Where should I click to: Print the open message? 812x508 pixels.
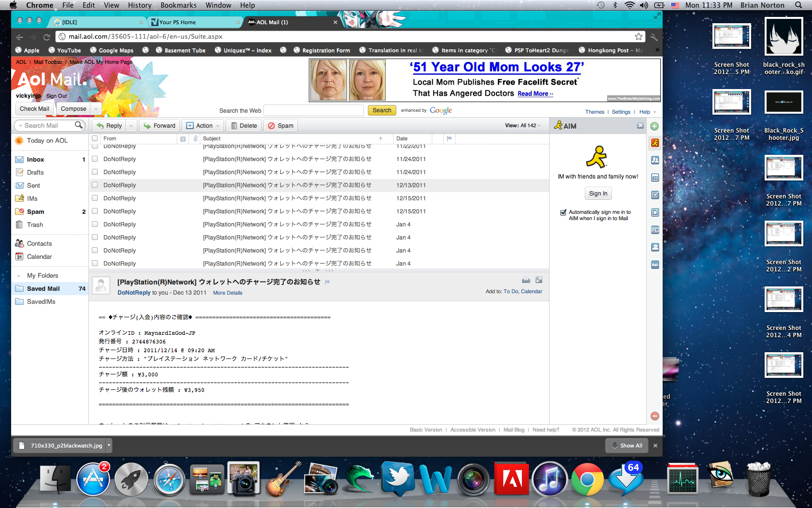click(x=526, y=280)
